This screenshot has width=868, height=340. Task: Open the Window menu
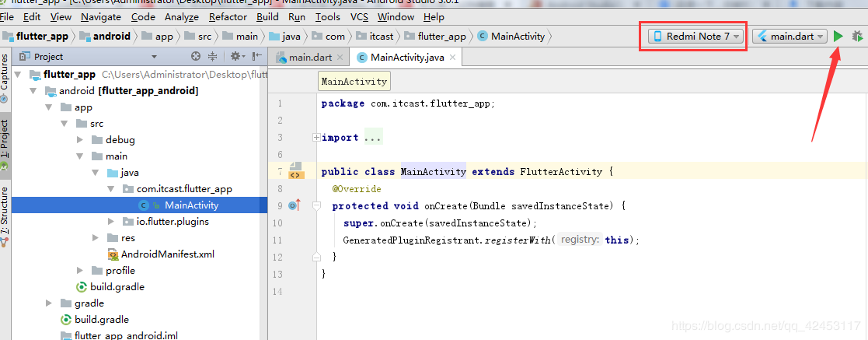(396, 17)
